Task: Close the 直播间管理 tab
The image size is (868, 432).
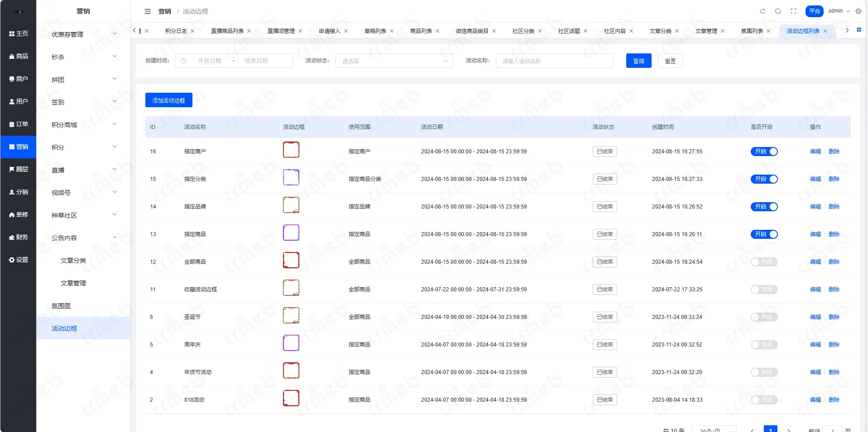Action: [x=300, y=31]
